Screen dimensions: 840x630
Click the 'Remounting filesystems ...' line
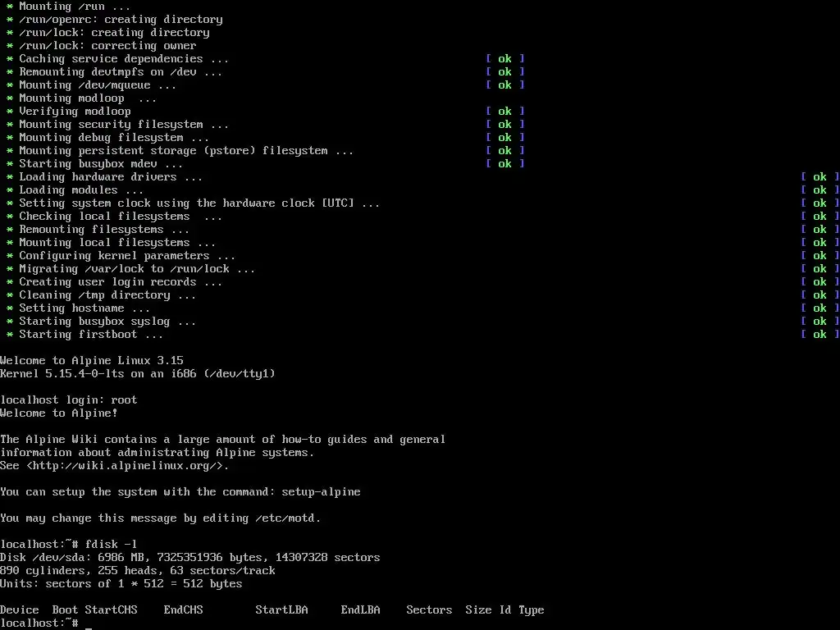pos(98,230)
